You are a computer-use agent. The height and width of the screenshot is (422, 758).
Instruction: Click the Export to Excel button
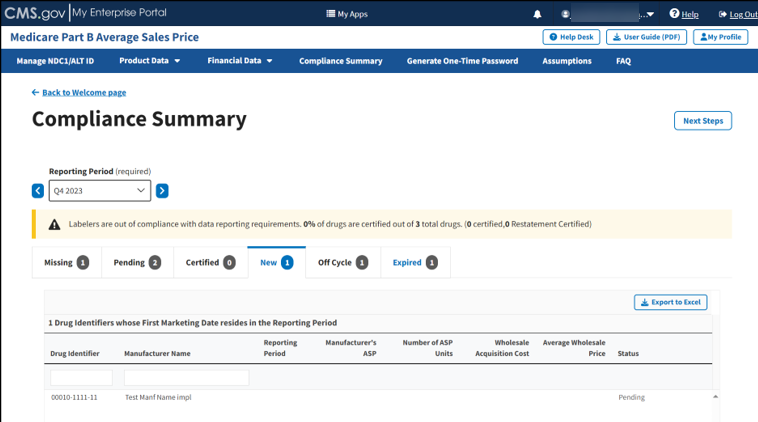670,302
